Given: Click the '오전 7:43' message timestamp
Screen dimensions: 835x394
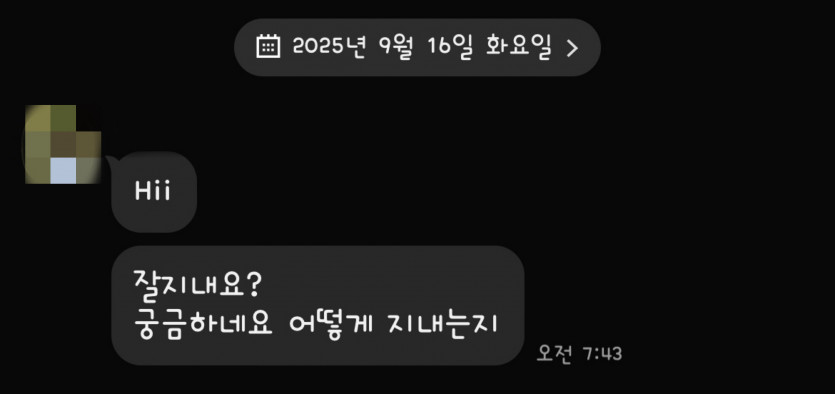Looking at the screenshot, I should coord(579,353).
